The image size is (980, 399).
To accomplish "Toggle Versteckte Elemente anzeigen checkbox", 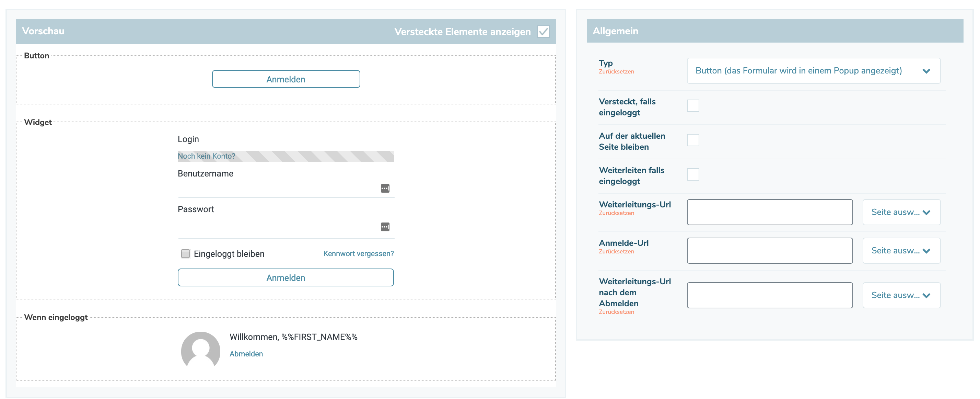I will click(543, 32).
